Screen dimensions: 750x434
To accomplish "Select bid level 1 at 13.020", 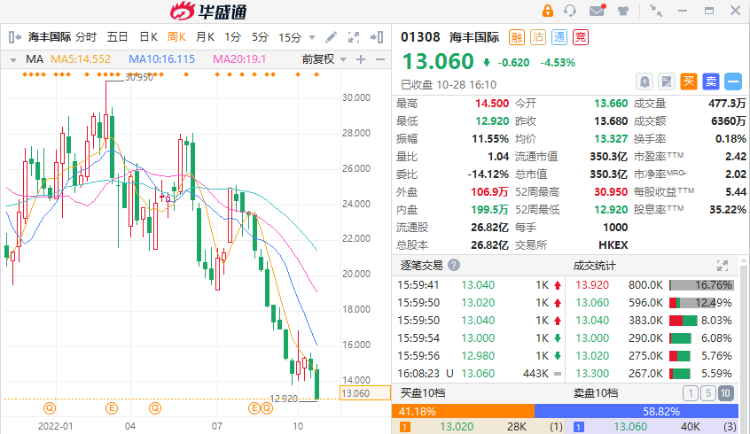I will point(478,427).
